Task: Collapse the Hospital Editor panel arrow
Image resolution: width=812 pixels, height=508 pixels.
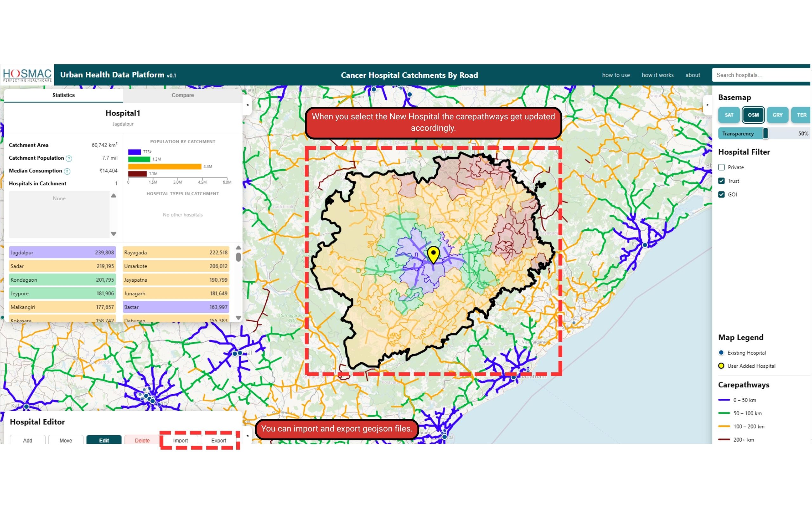Action: (247, 436)
